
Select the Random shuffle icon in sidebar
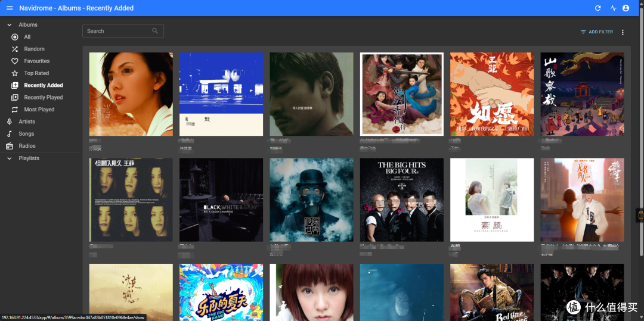15,49
